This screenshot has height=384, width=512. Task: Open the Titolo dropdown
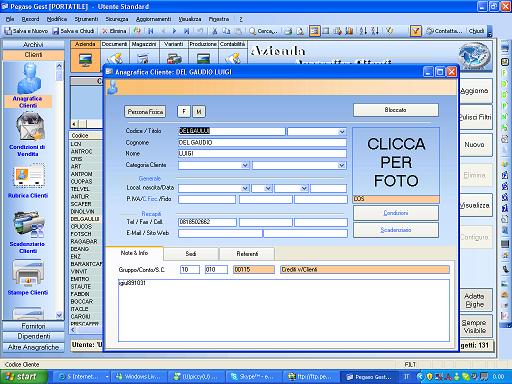[x=342, y=132]
